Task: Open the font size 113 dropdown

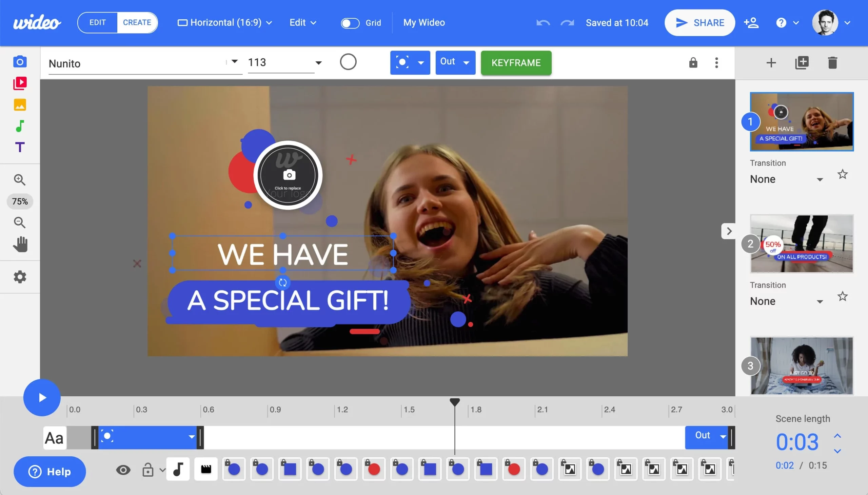Action: click(x=318, y=63)
